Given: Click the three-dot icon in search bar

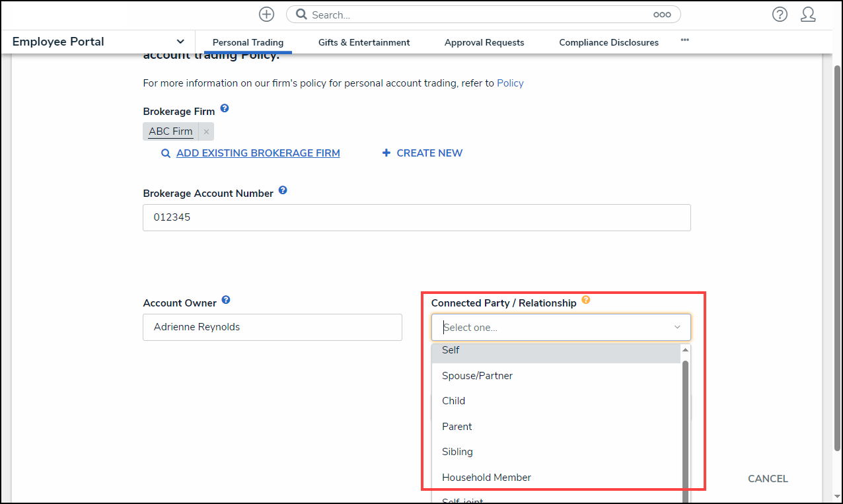Looking at the screenshot, I should pos(661,15).
